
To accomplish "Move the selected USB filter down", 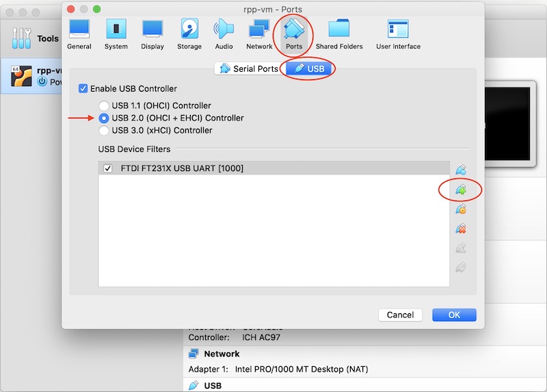I will pyautogui.click(x=461, y=267).
